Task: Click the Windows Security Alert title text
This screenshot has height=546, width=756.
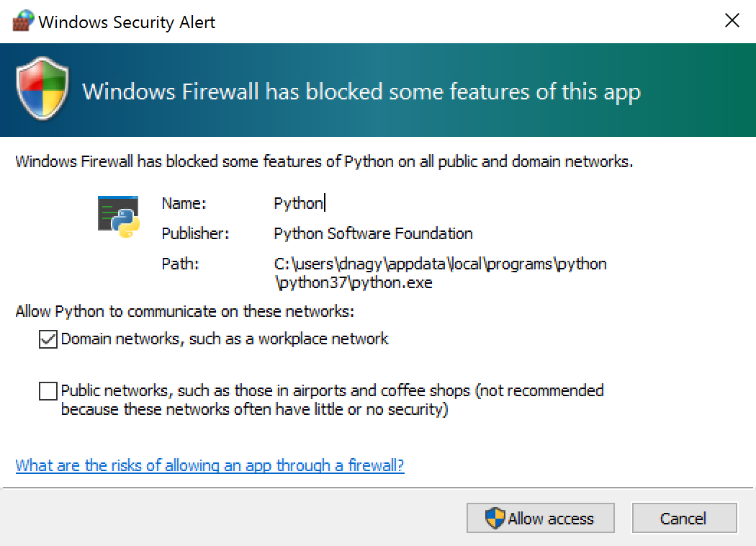Action: [x=127, y=22]
